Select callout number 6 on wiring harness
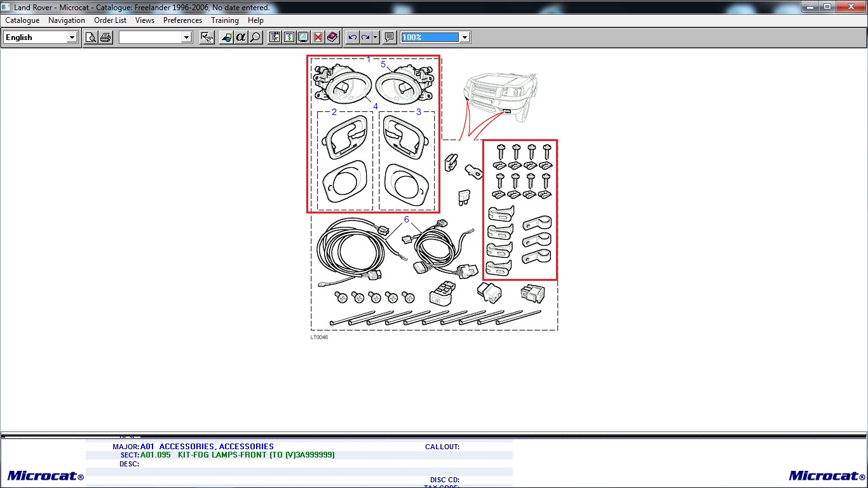This screenshot has height=488, width=868. pos(407,220)
